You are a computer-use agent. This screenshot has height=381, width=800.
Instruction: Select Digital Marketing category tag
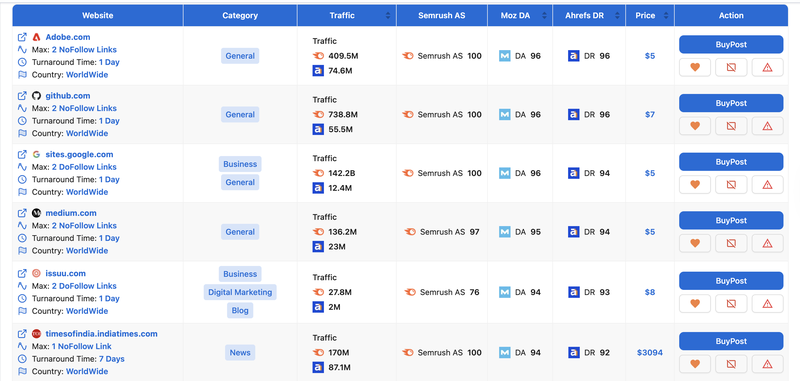point(240,292)
